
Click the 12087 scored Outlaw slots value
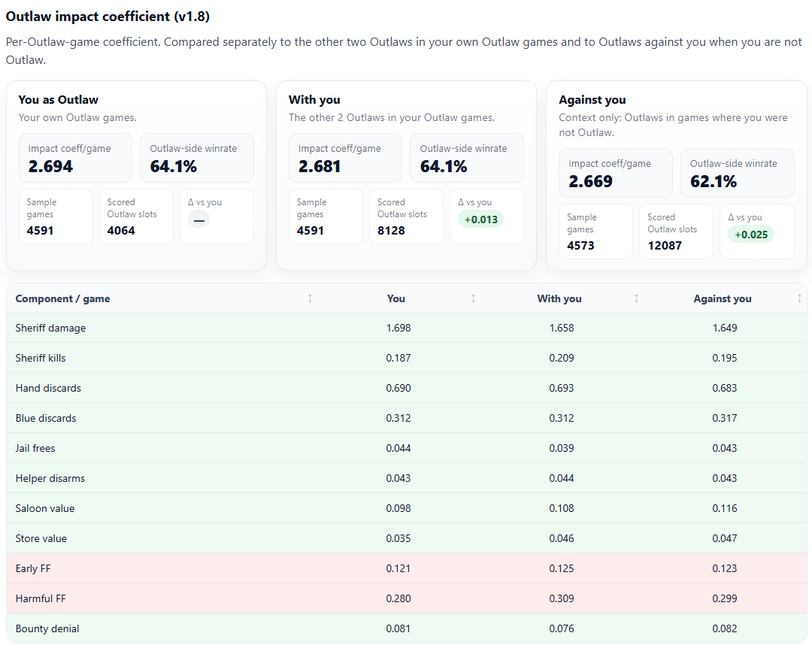pos(665,246)
